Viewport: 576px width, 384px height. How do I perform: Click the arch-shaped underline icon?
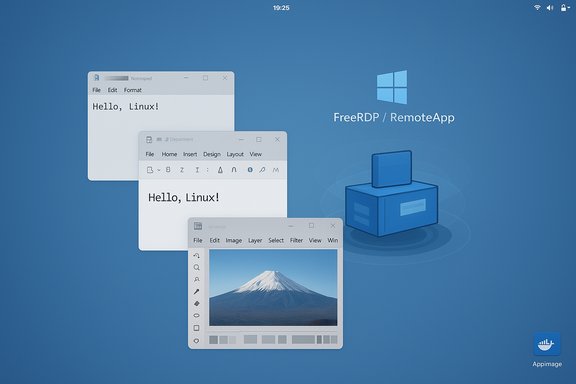coord(234,170)
